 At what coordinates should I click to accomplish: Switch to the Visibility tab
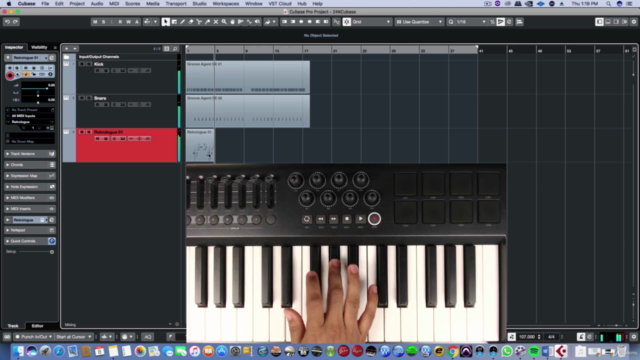(40, 47)
